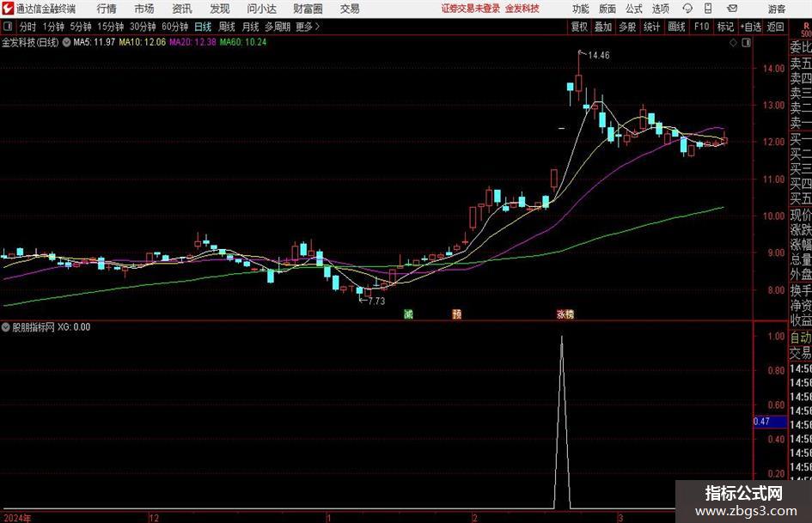Switch to 5分钟 period
This screenshot has width=812, height=523.
click(x=81, y=27)
